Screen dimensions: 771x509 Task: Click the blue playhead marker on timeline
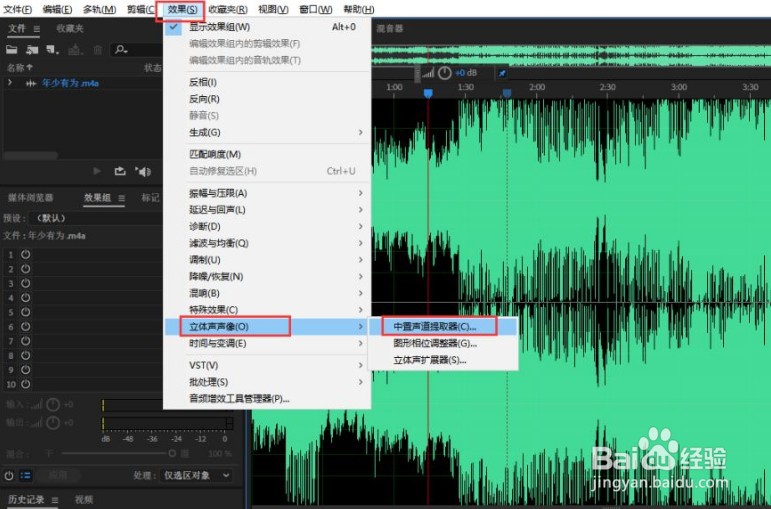point(428,93)
